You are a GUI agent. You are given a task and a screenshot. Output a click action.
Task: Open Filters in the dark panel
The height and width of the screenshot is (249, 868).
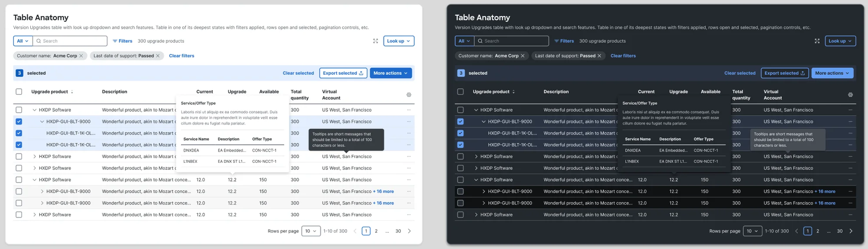tap(564, 41)
